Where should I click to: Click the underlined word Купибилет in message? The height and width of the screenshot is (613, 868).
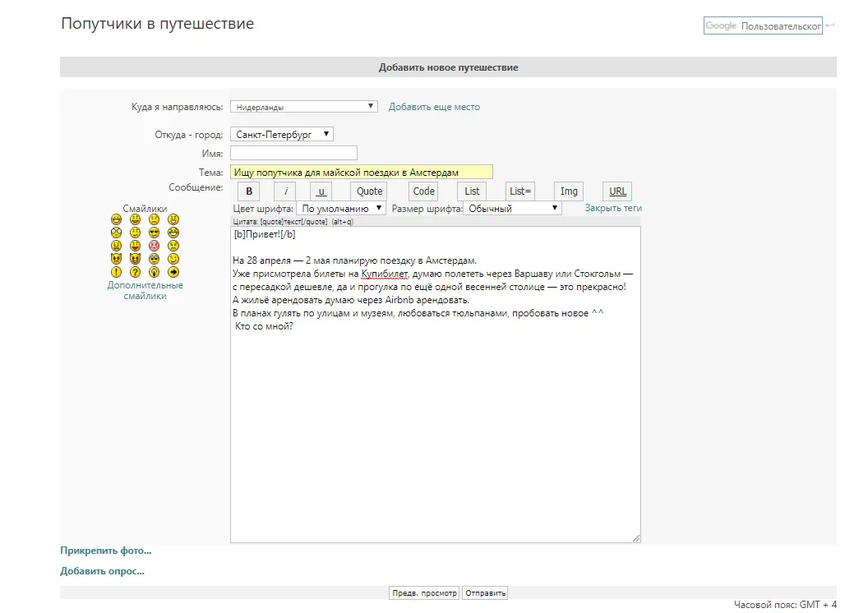[385, 274]
